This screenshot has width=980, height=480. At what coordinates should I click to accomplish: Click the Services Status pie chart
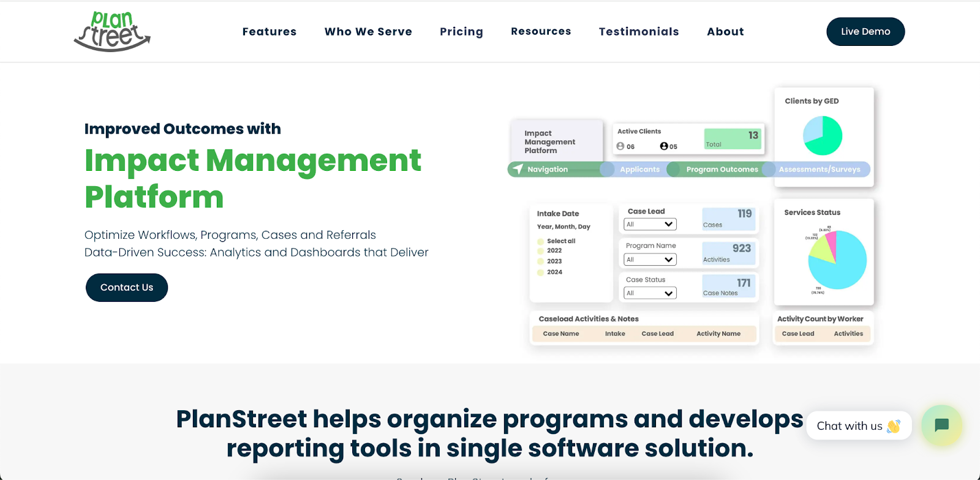point(837,260)
